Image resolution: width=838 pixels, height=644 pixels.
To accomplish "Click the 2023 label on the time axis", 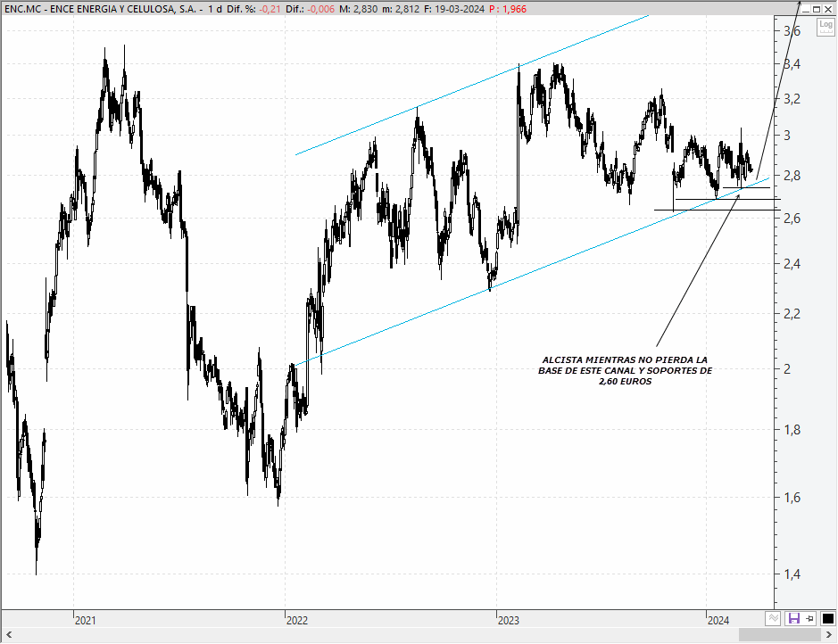I will pos(509,620).
